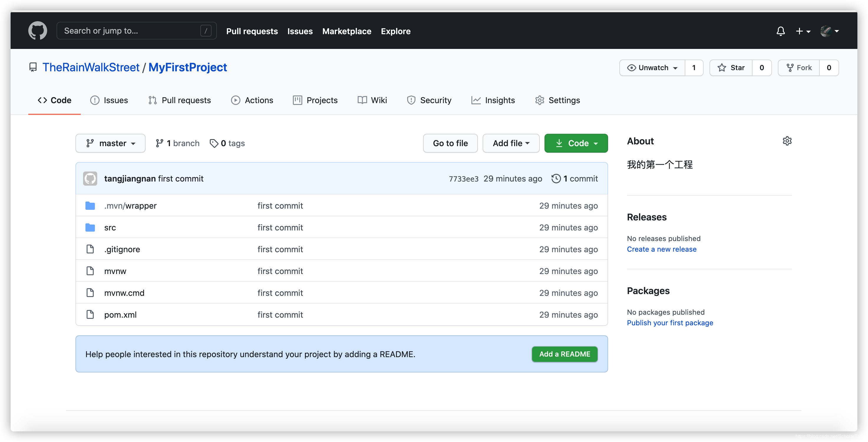The height and width of the screenshot is (442, 868).
Task: Click the tangjiangnan author name
Action: (x=130, y=179)
